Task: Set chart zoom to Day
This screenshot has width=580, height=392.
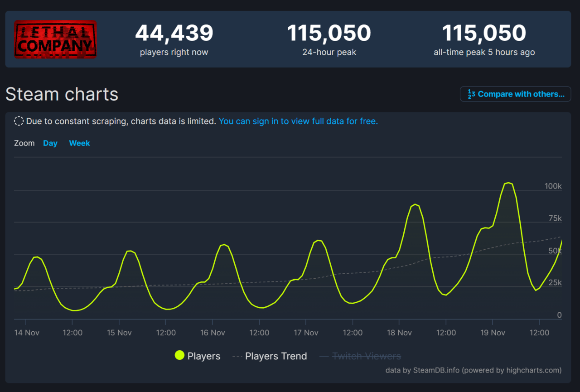Action: click(50, 143)
